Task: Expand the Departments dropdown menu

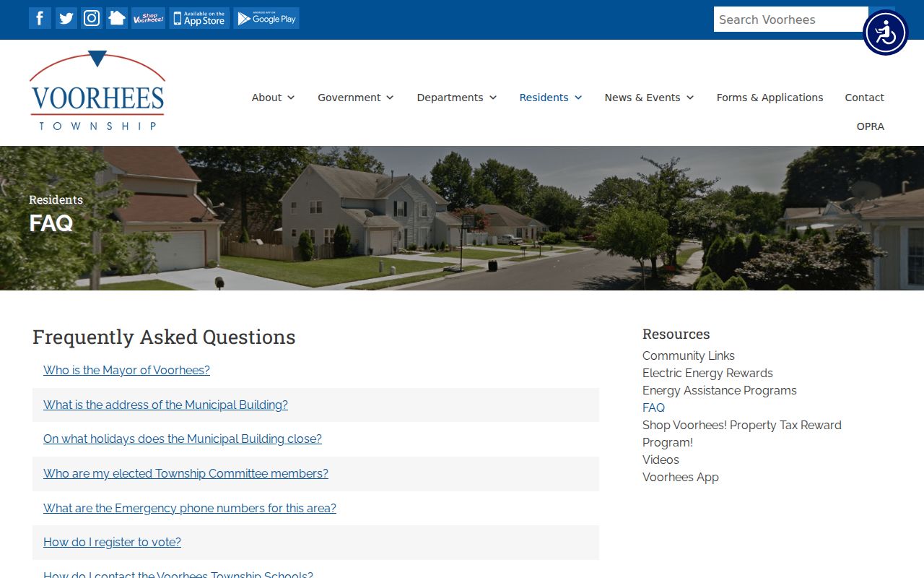Action: pyautogui.click(x=456, y=98)
